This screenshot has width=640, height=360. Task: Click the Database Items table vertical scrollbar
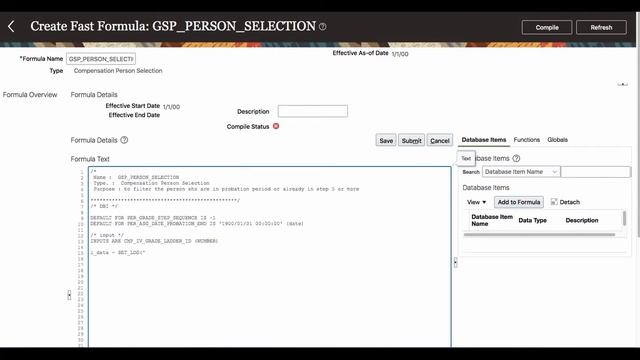click(x=624, y=218)
